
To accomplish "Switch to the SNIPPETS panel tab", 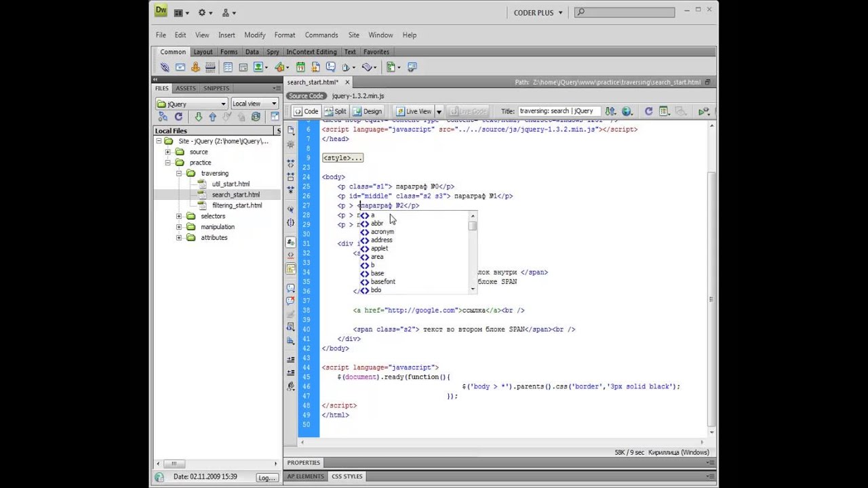I will pos(216,88).
